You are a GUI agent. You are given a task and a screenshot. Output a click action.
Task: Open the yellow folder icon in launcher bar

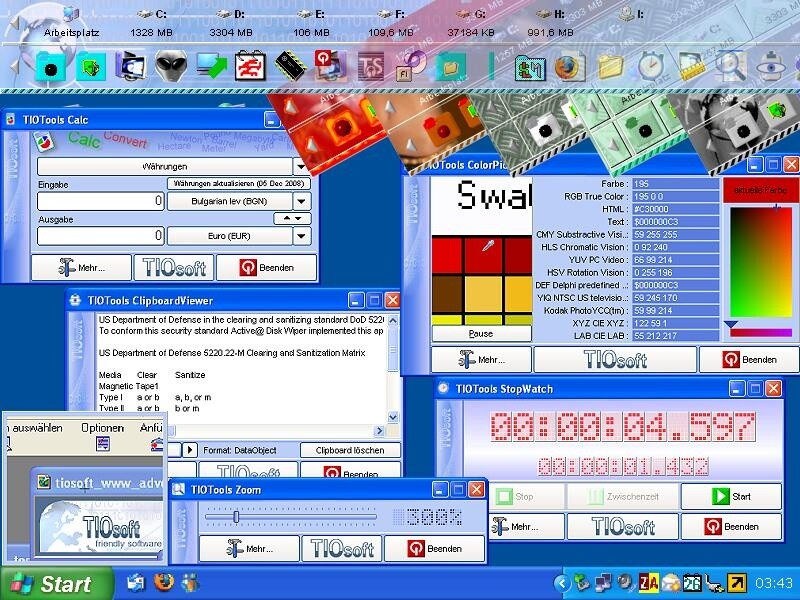pyautogui.click(x=610, y=67)
